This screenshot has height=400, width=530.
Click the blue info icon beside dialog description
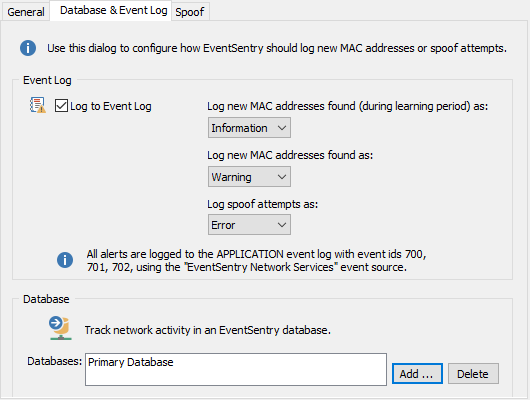tap(28, 48)
